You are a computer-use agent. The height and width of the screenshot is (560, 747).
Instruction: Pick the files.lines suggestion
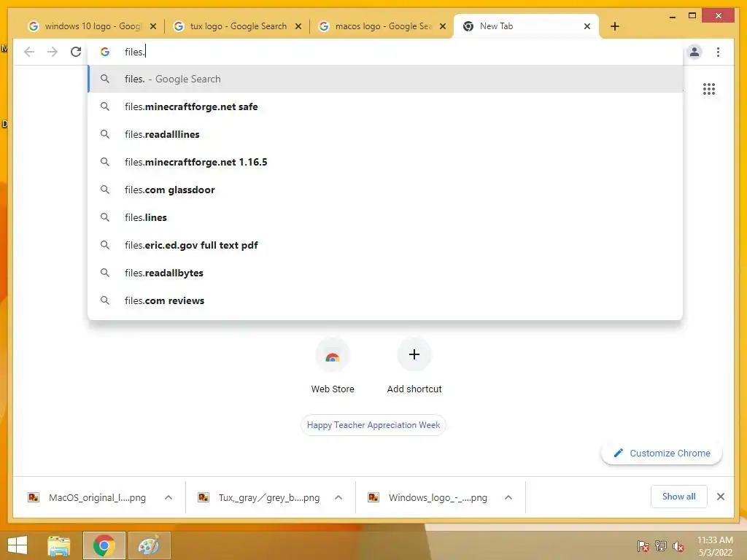pyautogui.click(x=385, y=217)
